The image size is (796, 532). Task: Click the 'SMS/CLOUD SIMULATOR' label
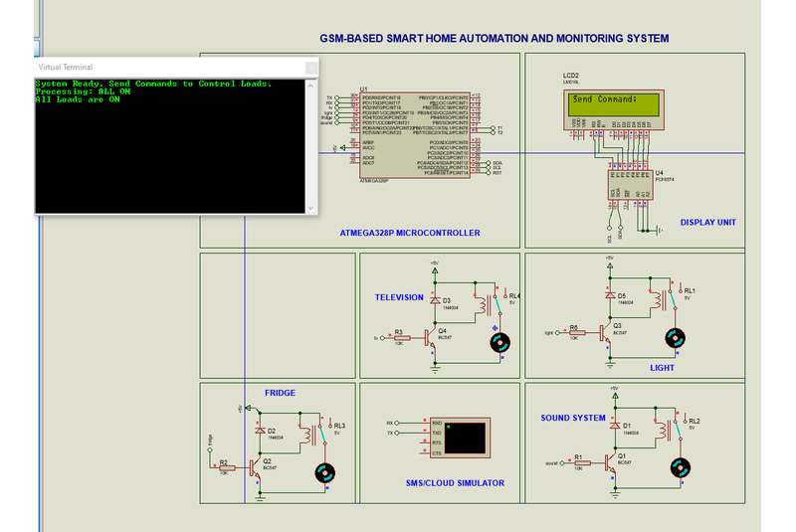(x=455, y=483)
